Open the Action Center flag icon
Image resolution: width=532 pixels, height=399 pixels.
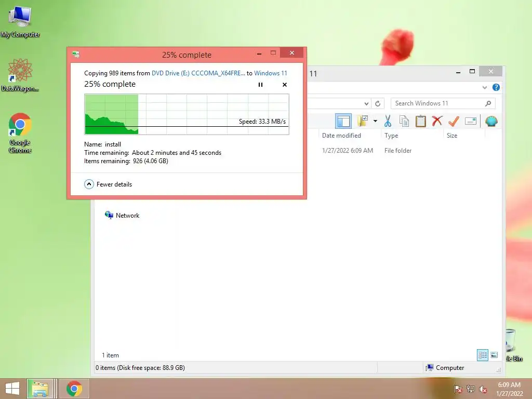point(458,389)
